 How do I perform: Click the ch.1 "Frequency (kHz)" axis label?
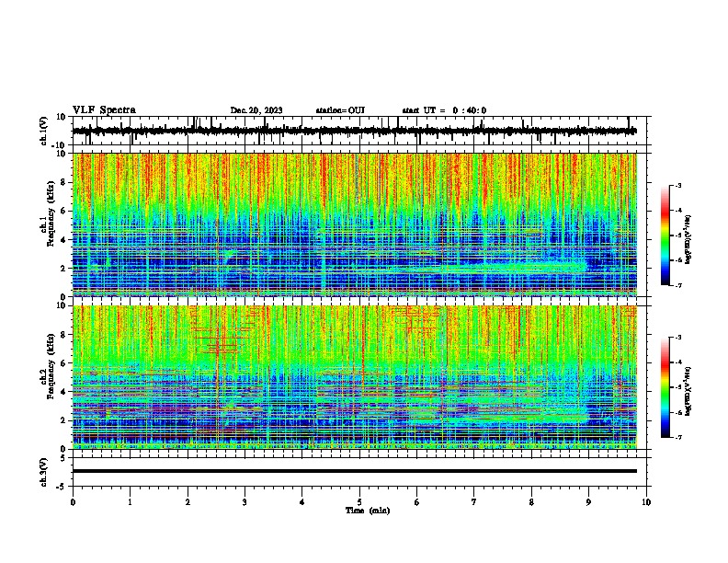[x=51, y=213]
